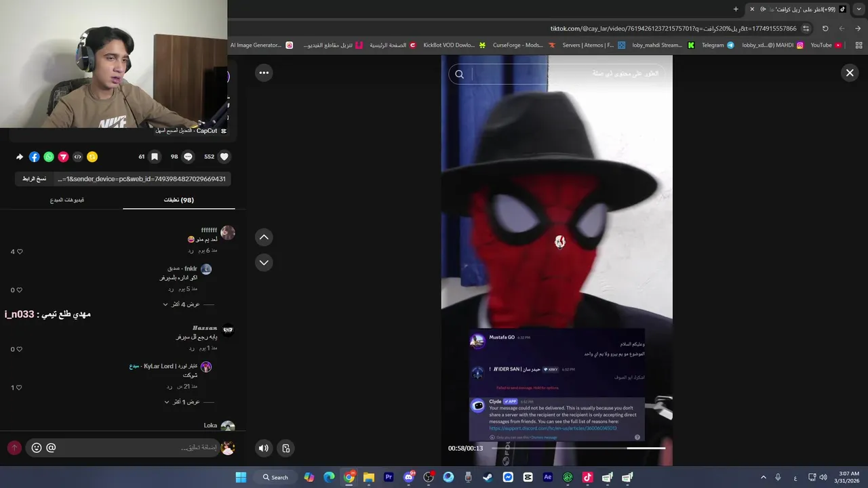Open the bookmarks grid icon at toolbar end
This screenshot has height=488, width=868.
click(859, 45)
